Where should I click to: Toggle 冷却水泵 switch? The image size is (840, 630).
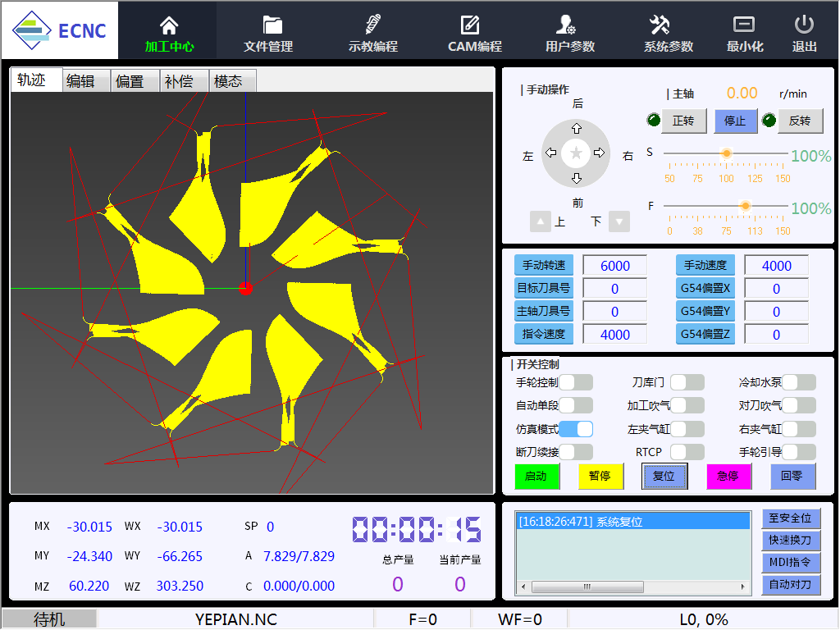click(799, 382)
